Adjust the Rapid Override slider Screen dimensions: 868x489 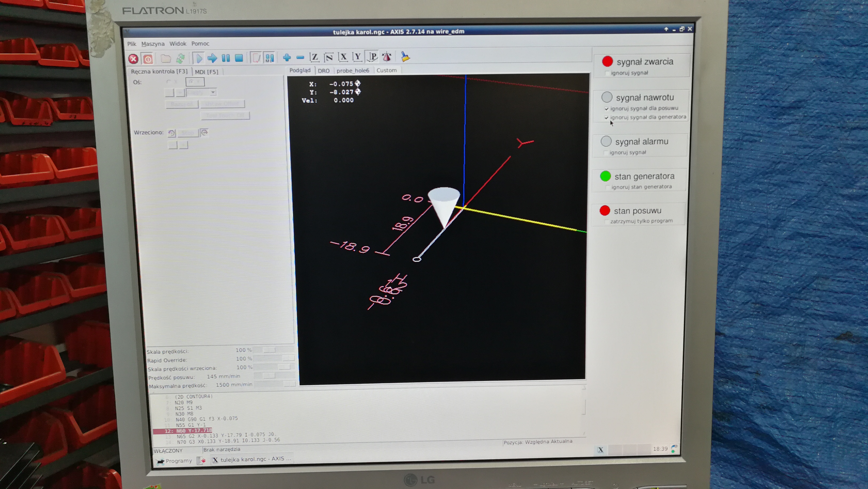pos(274,358)
